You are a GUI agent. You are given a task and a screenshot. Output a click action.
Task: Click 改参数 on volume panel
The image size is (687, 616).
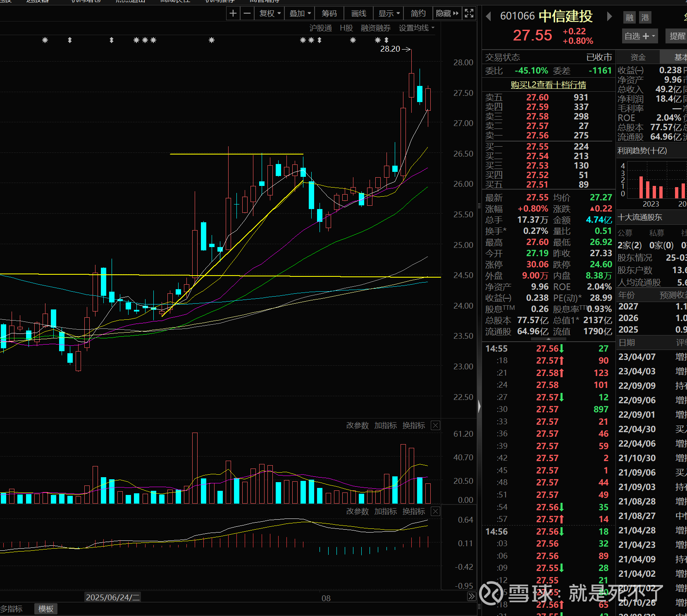[357, 426]
